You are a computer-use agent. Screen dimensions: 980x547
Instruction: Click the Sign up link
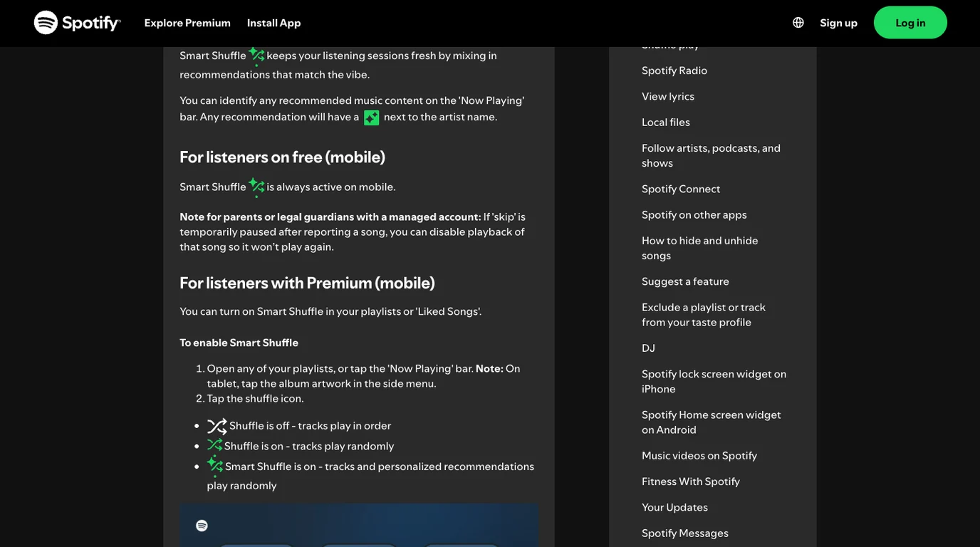(x=838, y=23)
